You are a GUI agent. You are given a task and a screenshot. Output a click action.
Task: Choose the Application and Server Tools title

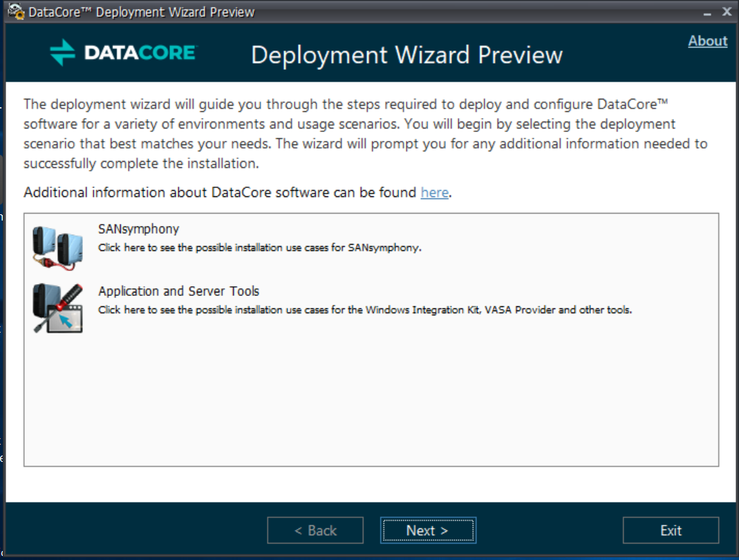(178, 291)
